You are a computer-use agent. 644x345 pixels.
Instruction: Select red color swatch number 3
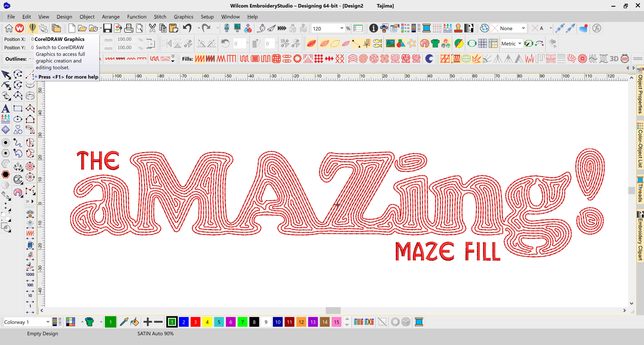[195, 322]
